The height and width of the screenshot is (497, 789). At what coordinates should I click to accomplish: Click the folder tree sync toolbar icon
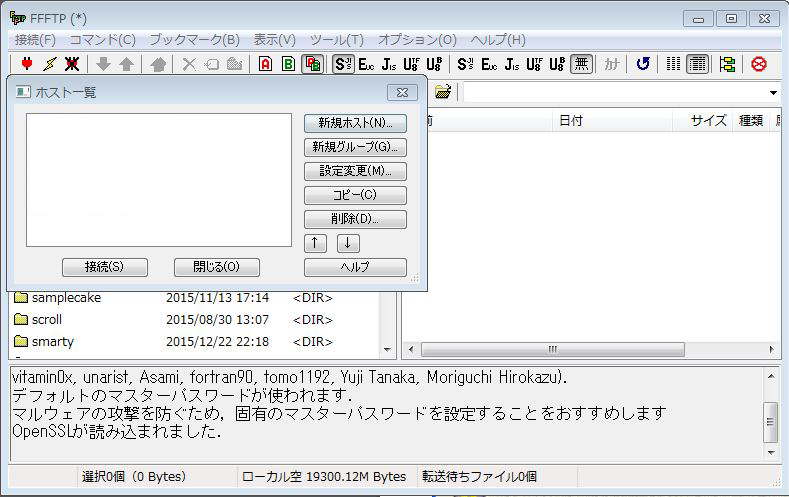click(728, 64)
